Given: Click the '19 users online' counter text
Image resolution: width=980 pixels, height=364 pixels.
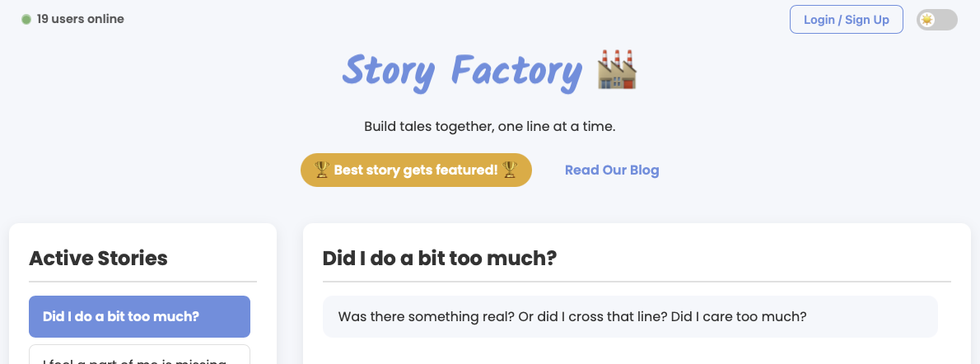Looking at the screenshot, I should pos(81,19).
